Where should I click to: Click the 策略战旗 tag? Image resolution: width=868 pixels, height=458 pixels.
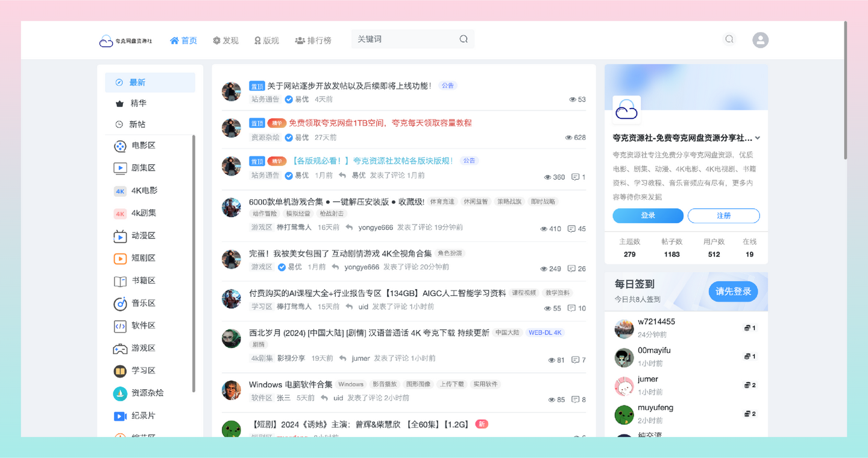point(509,202)
